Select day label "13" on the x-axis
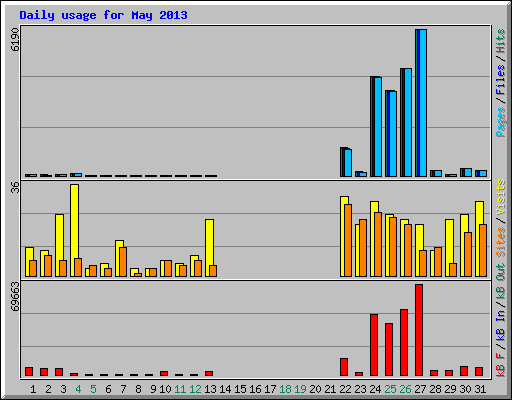The image size is (512, 400). coord(210,389)
